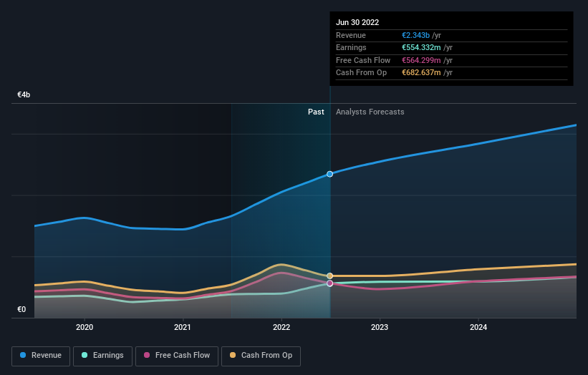The height and width of the screenshot is (375, 588).
Task: Click the Free Cash Flow row label in tooltip
Action: (363, 60)
